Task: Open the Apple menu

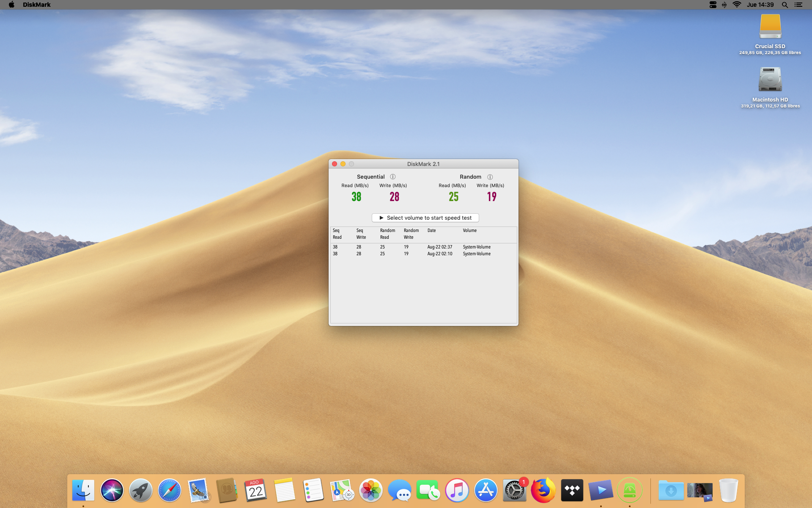Action: pyautogui.click(x=11, y=5)
